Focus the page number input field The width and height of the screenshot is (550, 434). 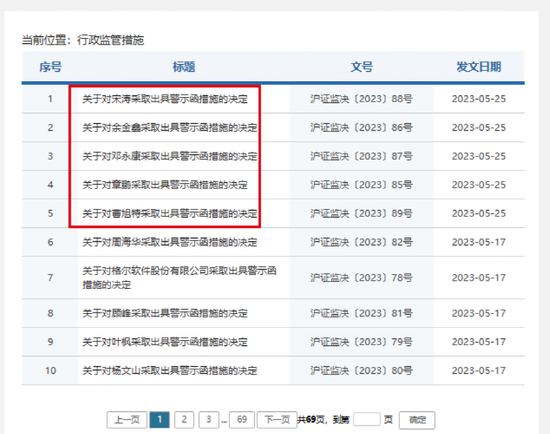tap(367, 419)
